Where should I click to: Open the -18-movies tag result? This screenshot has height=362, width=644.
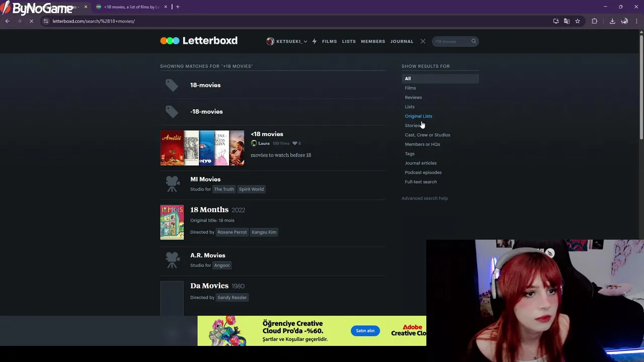pyautogui.click(x=206, y=112)
